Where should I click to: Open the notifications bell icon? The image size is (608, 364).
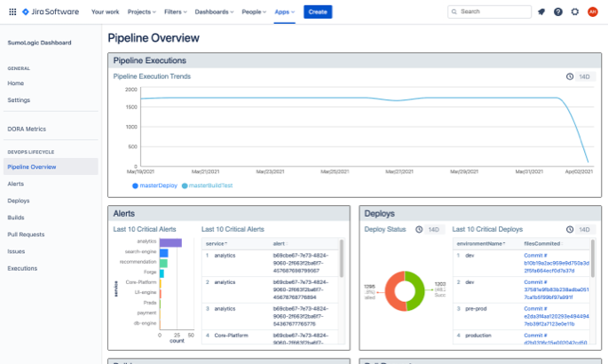click(541, 12)
